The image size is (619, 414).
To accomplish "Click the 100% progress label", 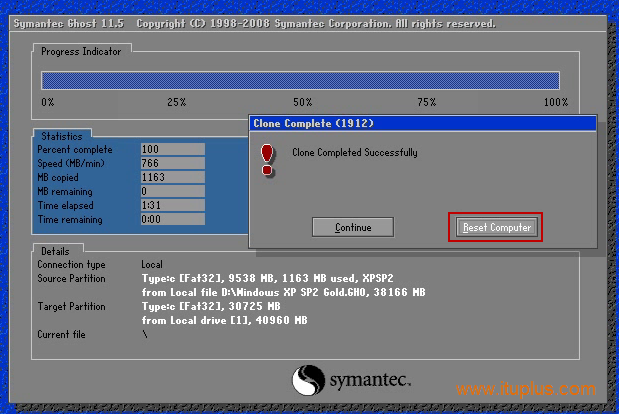I will point(556,102).
